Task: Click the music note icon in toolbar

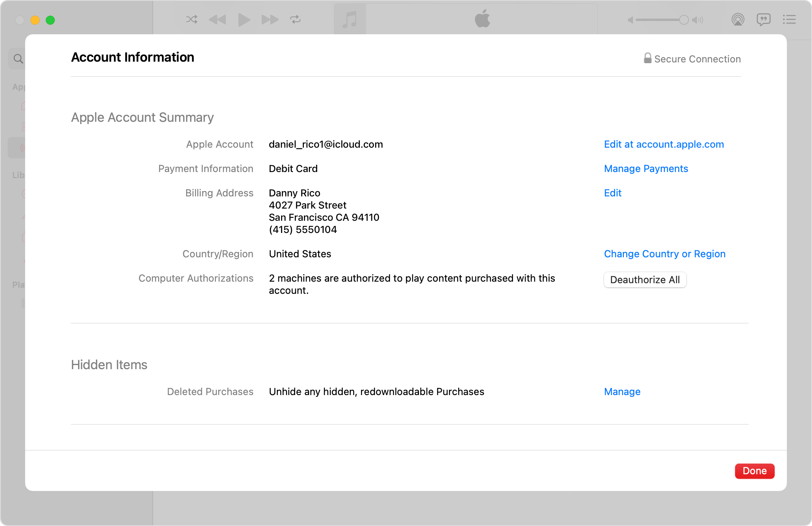Action: [x=349, y=20]
